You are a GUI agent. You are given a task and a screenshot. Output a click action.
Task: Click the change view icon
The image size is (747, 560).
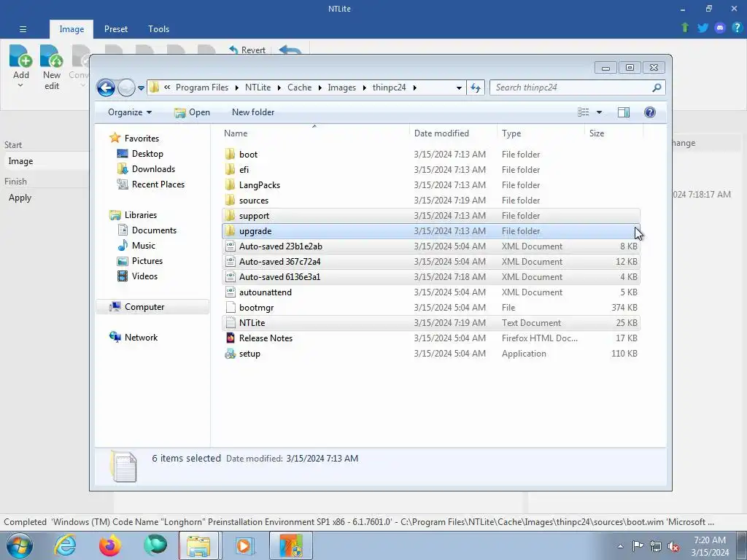(x=584, y=112)
